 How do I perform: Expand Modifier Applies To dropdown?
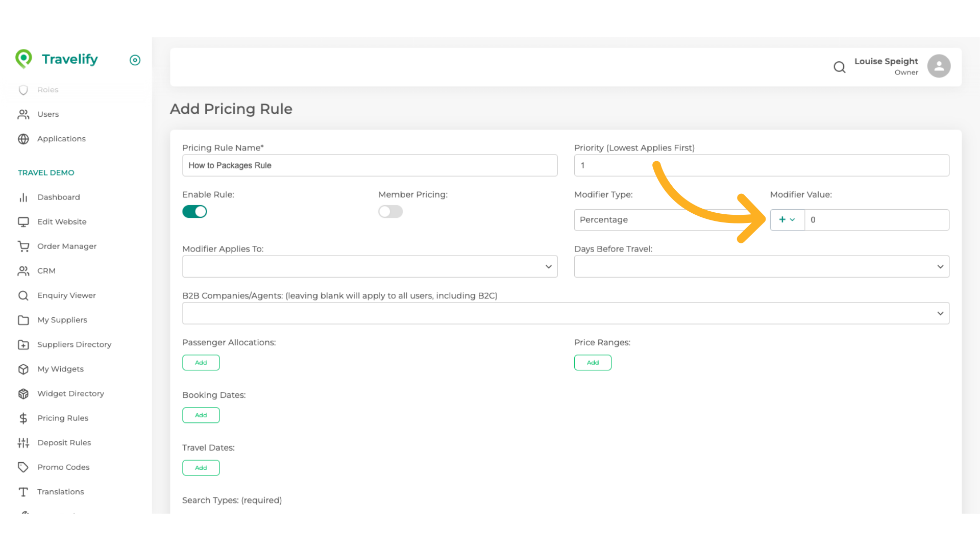tap(370, 267)
